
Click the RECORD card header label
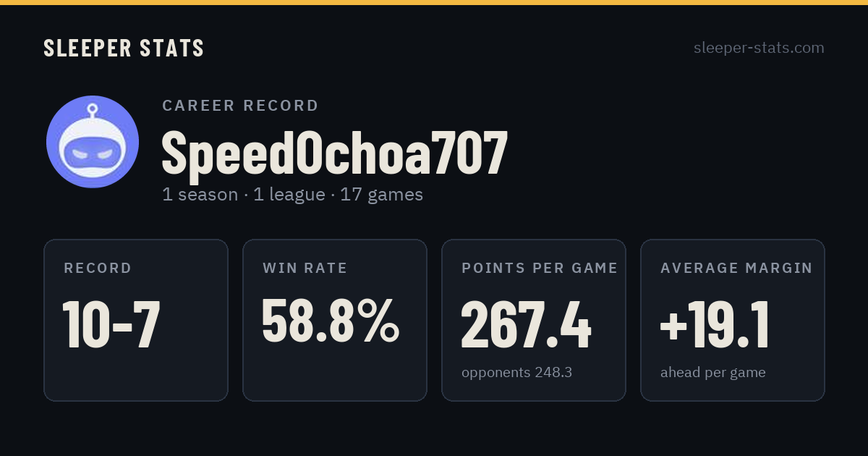(x=98, y=269)
